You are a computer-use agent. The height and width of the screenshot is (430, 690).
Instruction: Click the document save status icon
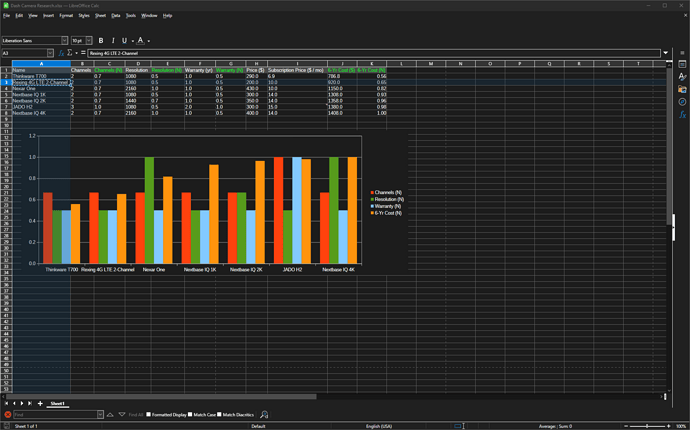point(6,426)
